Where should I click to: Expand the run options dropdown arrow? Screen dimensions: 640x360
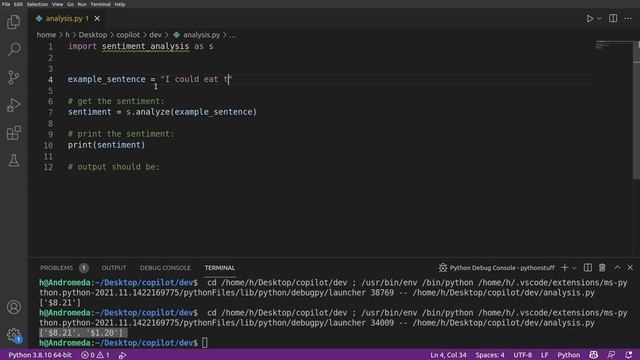pos(599,18)
